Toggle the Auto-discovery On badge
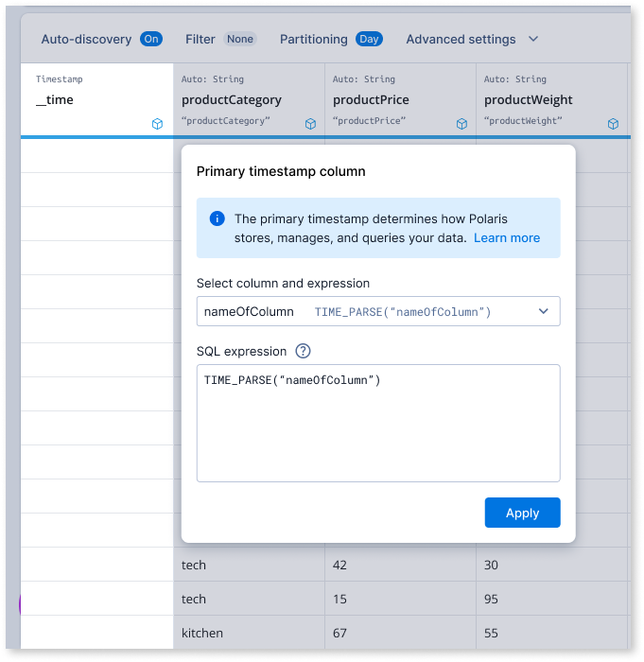Viewport: 644px width, 662px height. pyautogui.click(x=151, y=39)
